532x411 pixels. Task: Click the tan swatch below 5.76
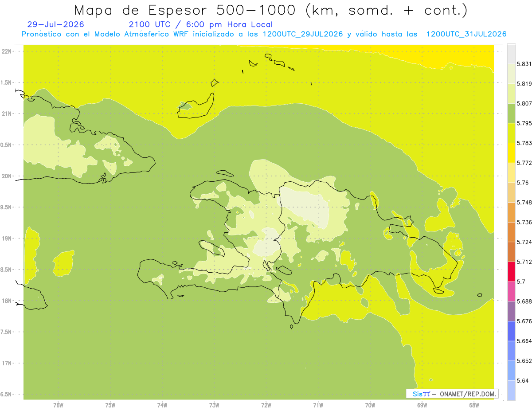[511, 192]
